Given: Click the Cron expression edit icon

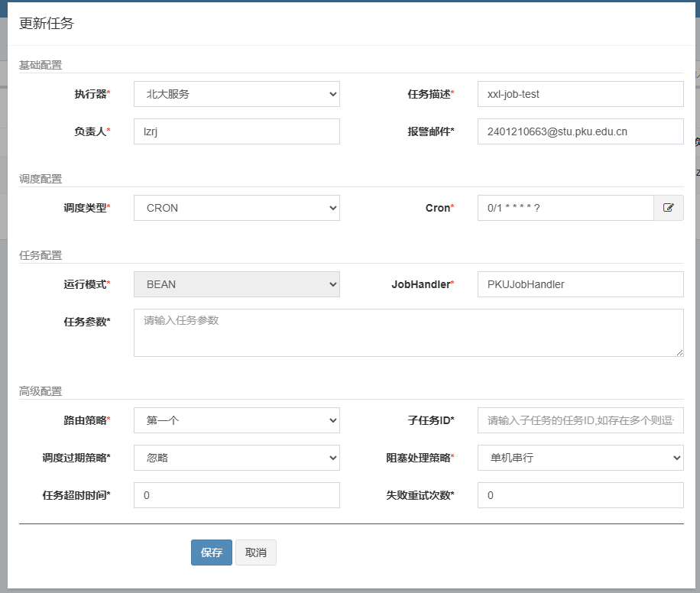Looking at the screenshot, I should point(669,208).
